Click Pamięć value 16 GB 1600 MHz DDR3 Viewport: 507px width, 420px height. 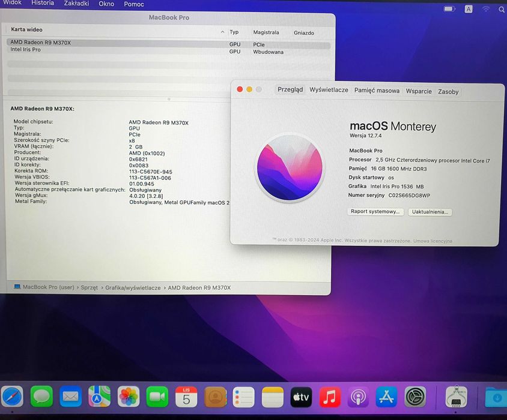(399, 169)
